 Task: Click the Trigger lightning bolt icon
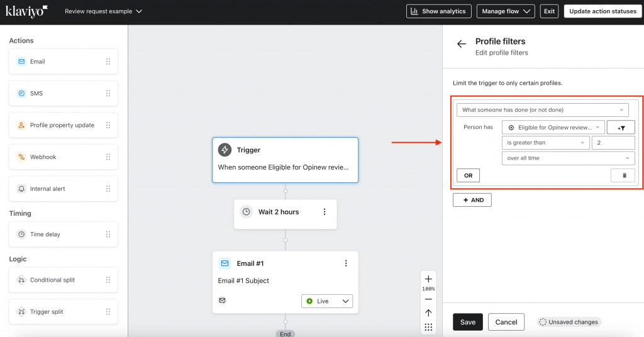point(225,150)
